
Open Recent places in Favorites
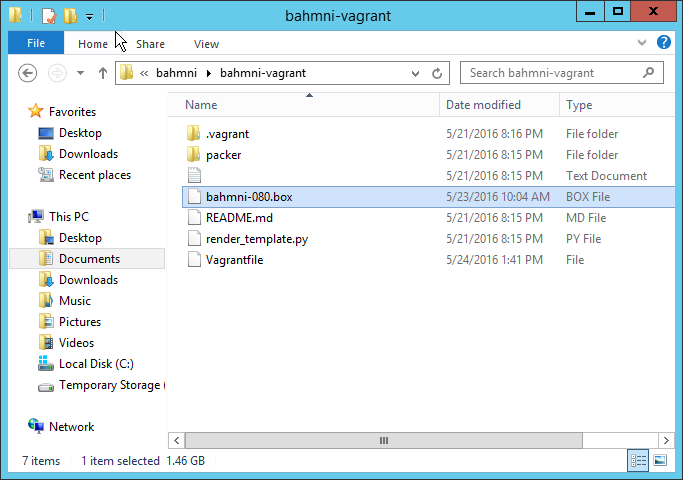tap(95, 175)
